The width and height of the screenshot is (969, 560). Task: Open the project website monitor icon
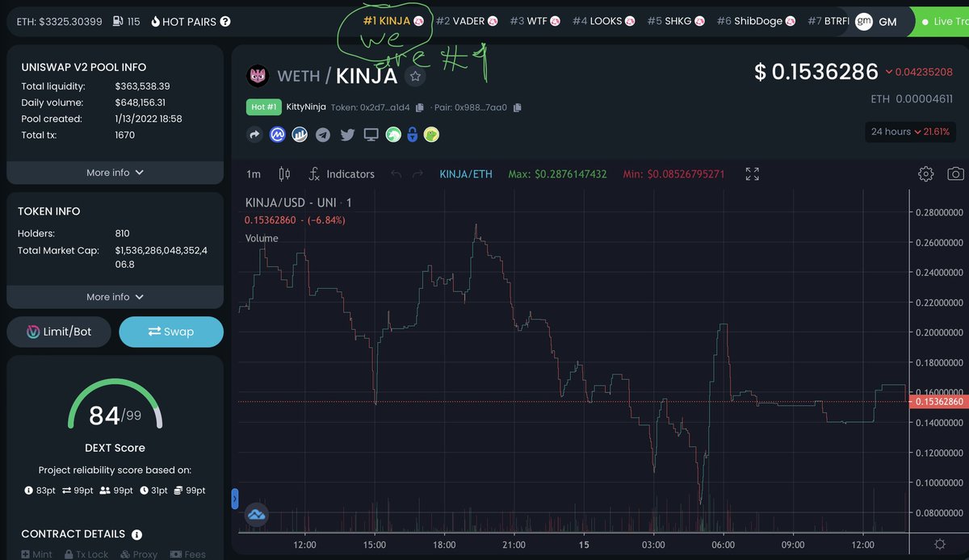[371, 135]
